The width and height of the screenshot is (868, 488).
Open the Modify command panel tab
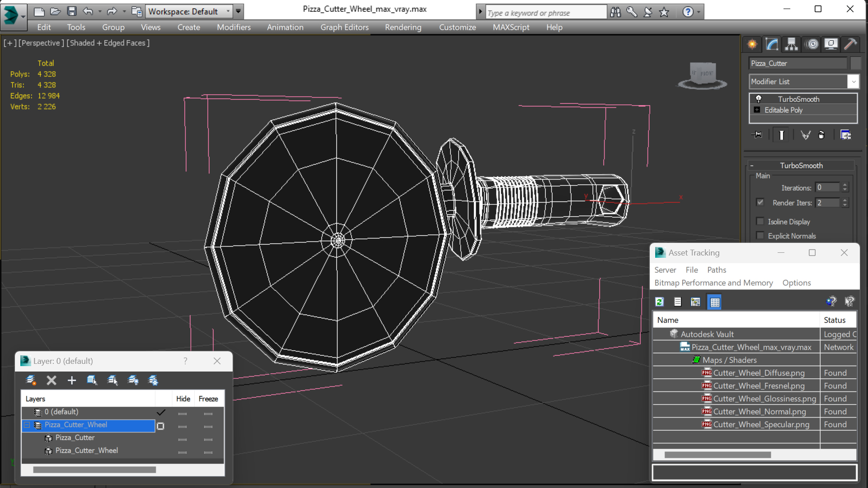(x=772, y=44)
